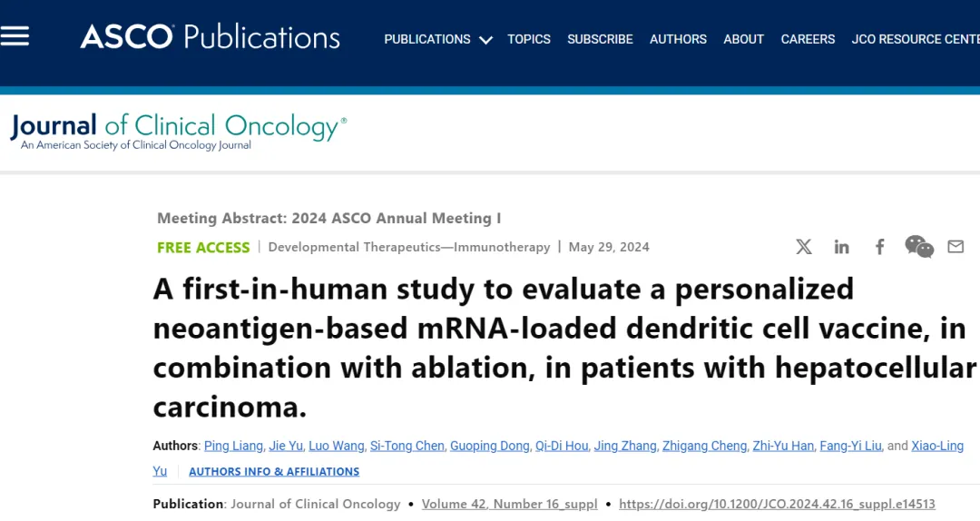980x521 pixels.
Task: Share article on X (Twitter)
Action: (804, 247)
